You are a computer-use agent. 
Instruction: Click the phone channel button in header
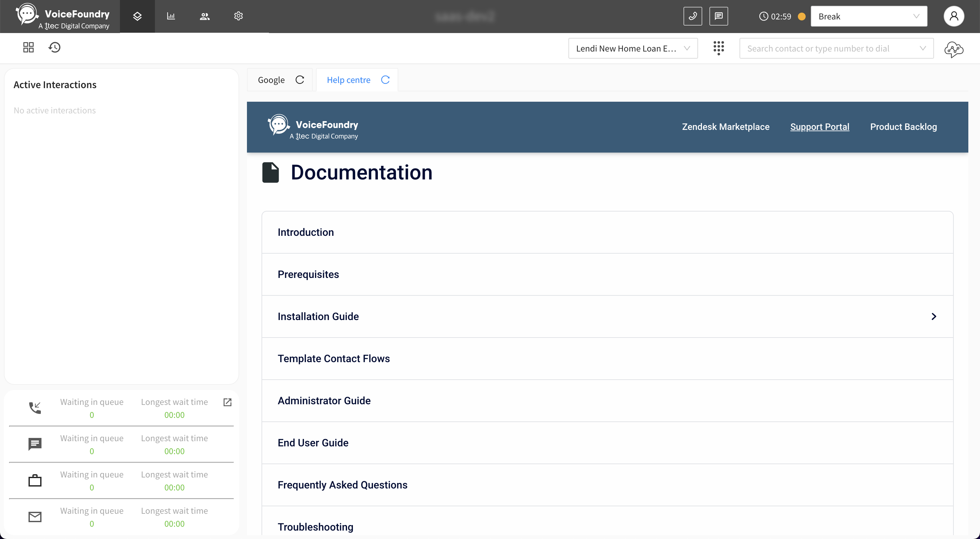(693, 16)
